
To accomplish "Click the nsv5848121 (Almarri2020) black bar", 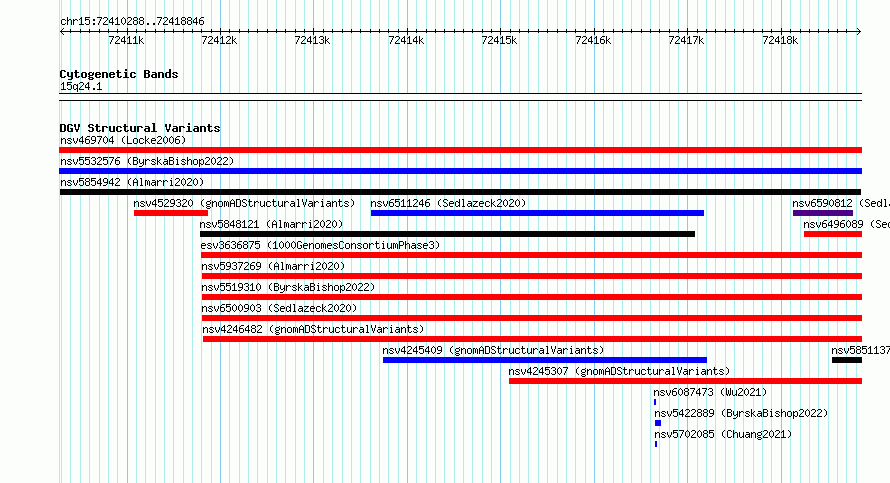I will (x=447, y=234).
